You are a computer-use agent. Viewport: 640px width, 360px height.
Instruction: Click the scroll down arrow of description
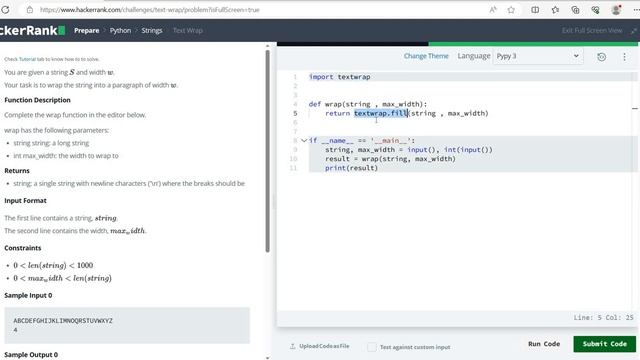(x=267, y=358)
